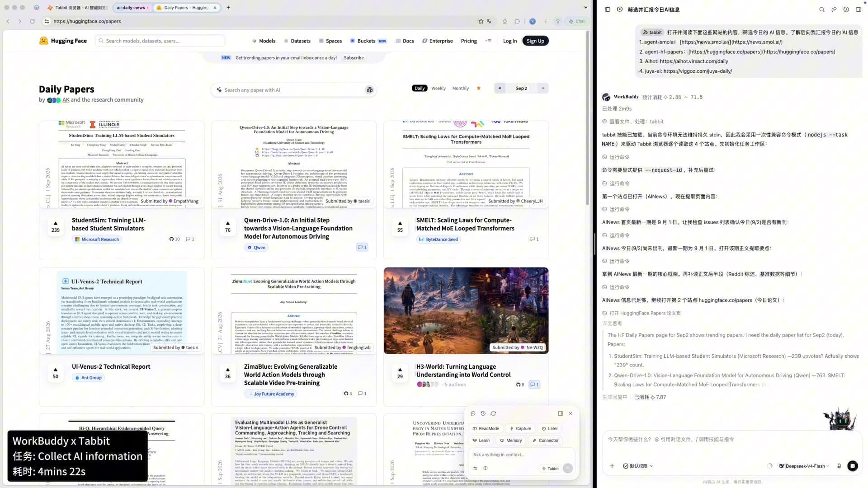Open the H3-World paper thumbnail image
Viewport: 868px width, 488px height.
point(466,311)
